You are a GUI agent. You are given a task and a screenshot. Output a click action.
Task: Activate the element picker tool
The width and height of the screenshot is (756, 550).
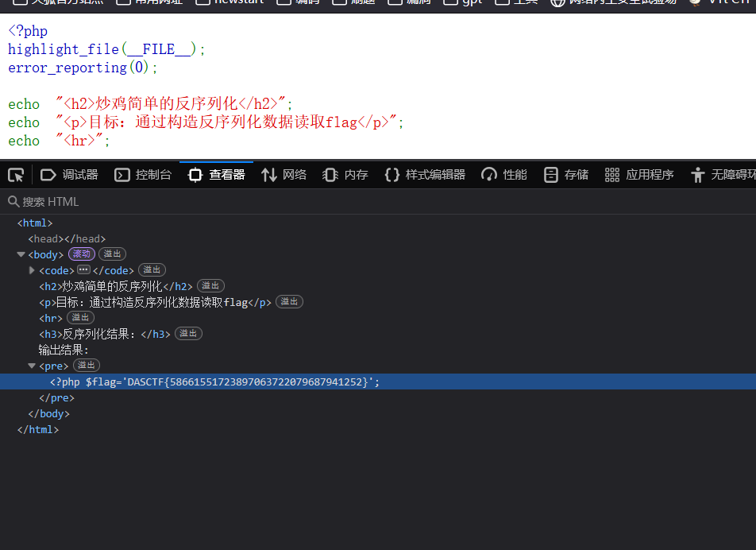pyautogui.click(x=16, y=174)
